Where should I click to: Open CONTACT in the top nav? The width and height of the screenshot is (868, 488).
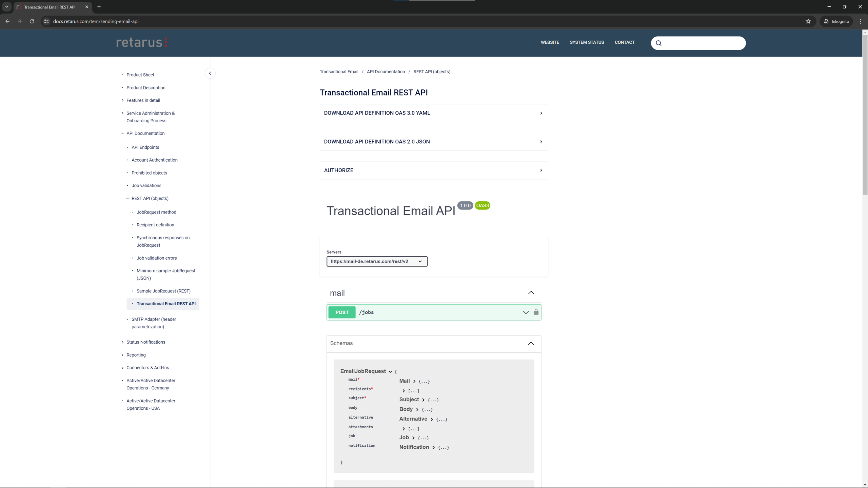tap(625, 42)
